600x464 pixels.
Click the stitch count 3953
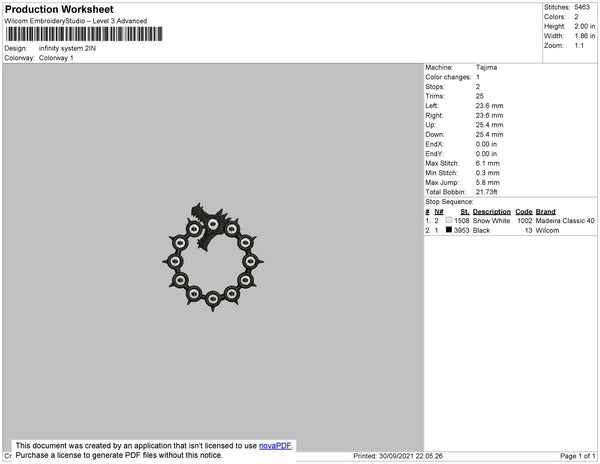(x=461, y=230)
